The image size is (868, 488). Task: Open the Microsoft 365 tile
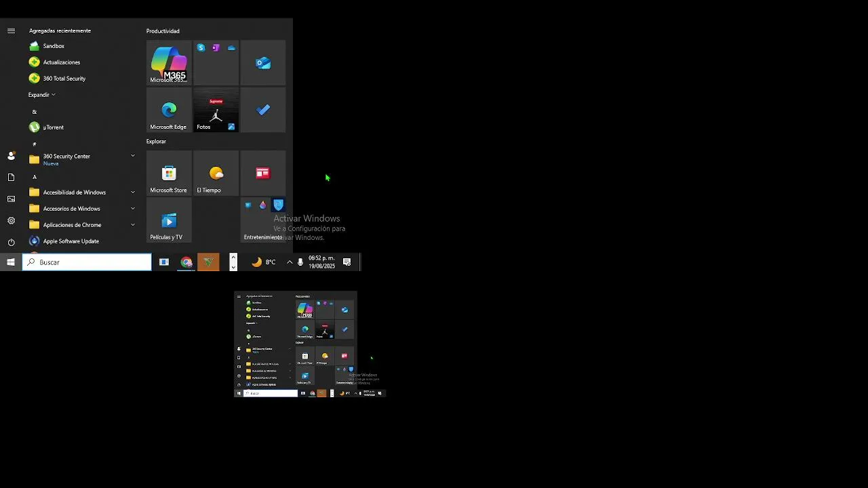(x=169, y=62)
